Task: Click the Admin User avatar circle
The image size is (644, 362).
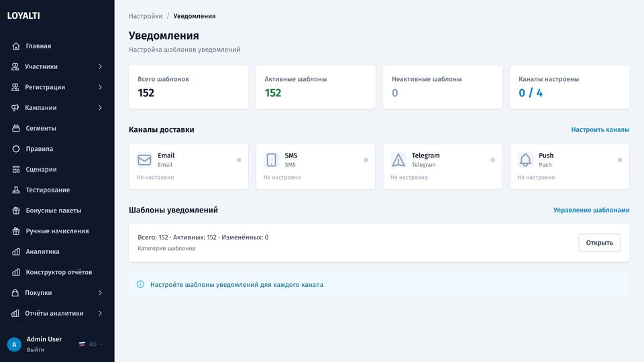Action: 14,345
